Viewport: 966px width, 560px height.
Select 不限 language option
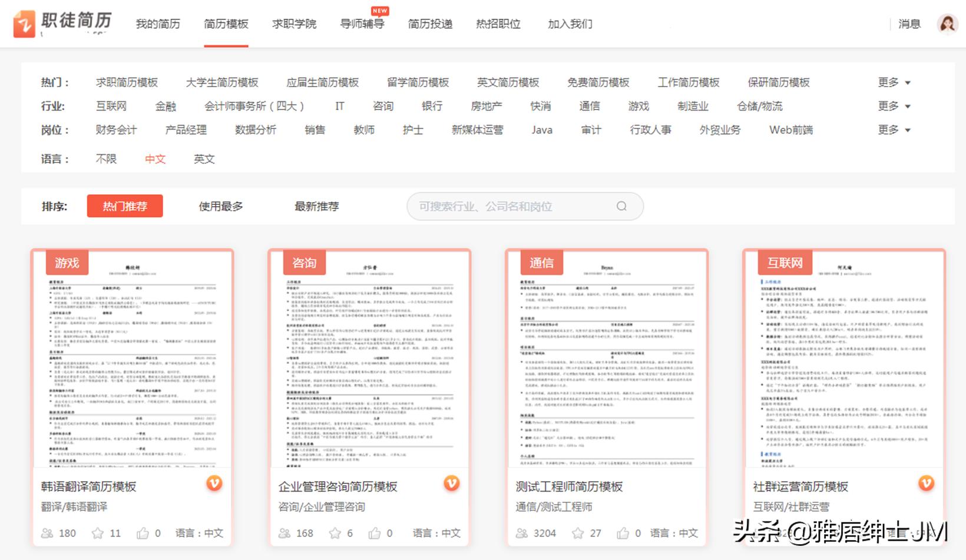[x=106, y=159]
